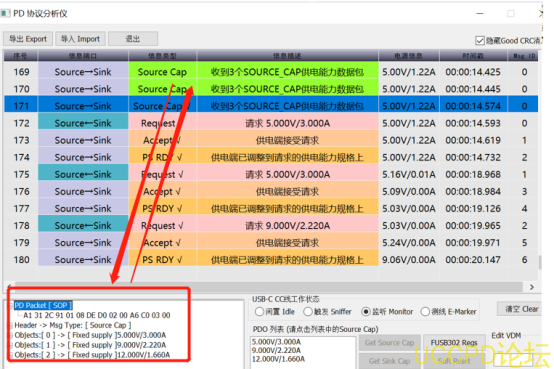Click the Get Source Cap button
This screenshot has height=369, width=554.
[x=389, y=342]
